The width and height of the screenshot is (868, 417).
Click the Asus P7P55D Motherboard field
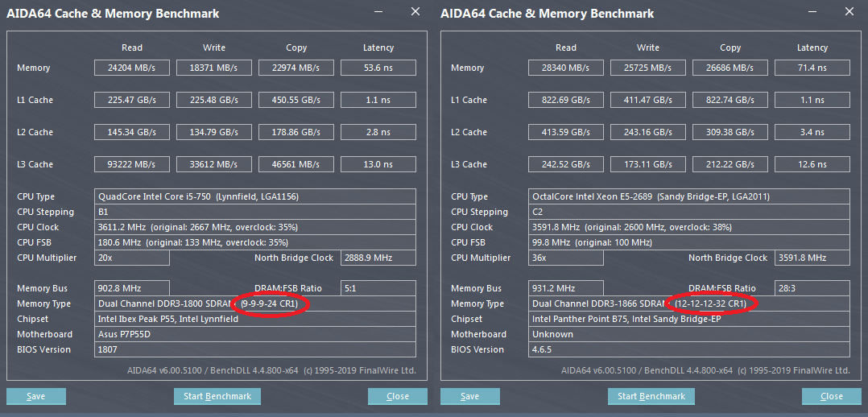254,334
